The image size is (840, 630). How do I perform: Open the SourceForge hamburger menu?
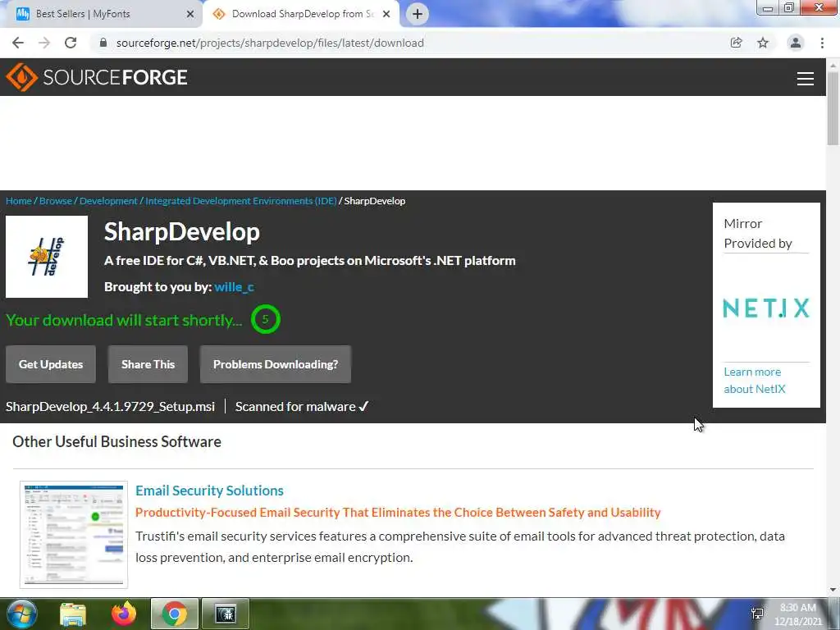pos(806,79)
